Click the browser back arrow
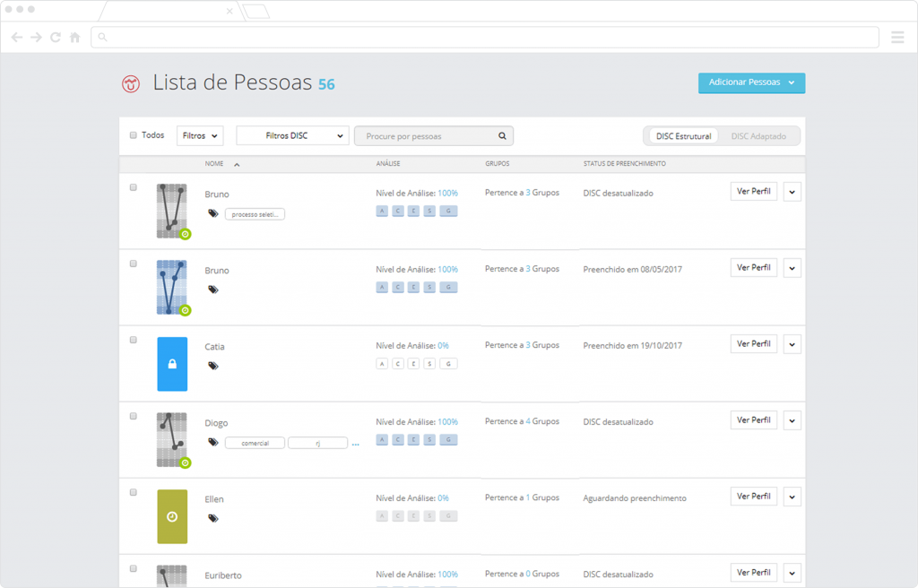 (17, 38)
